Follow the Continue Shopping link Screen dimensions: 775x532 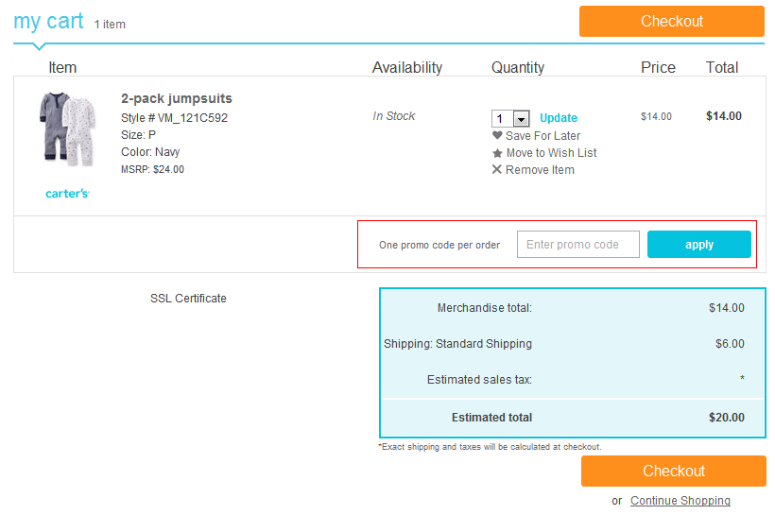(680, 501)
